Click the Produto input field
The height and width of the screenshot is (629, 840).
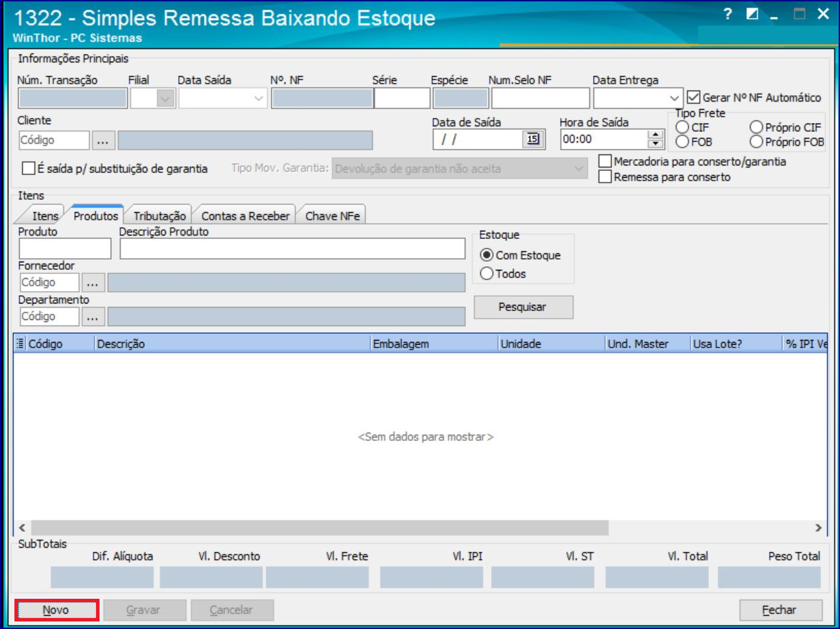(x=65, y=249)
